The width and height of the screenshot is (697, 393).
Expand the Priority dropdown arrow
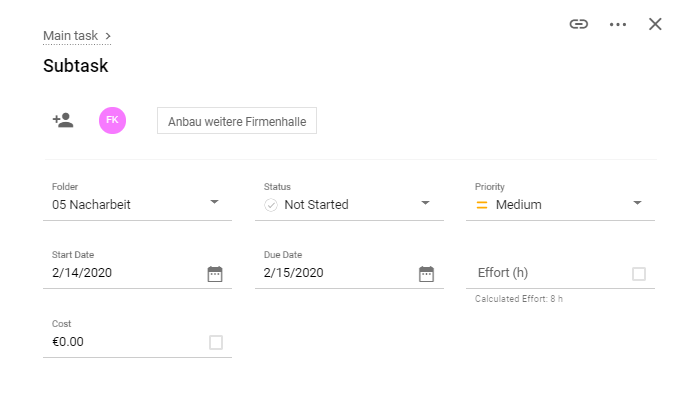click(x=637, y=203)
